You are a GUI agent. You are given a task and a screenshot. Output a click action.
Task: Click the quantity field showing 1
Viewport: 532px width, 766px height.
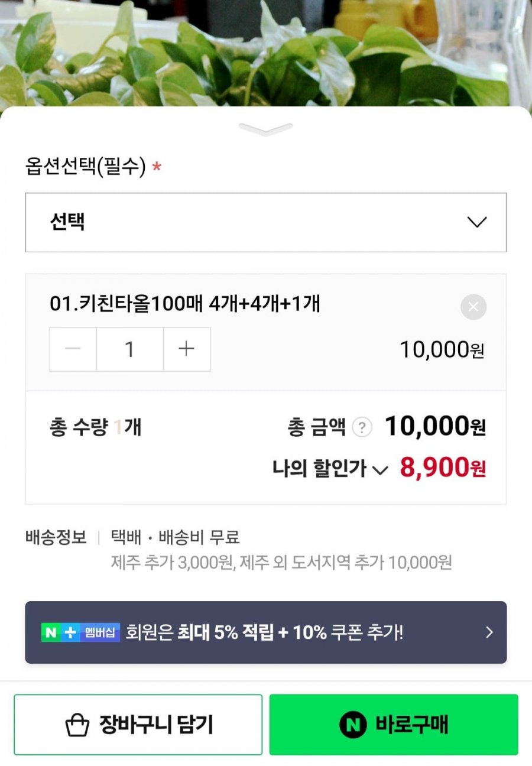tap(129, 349)
